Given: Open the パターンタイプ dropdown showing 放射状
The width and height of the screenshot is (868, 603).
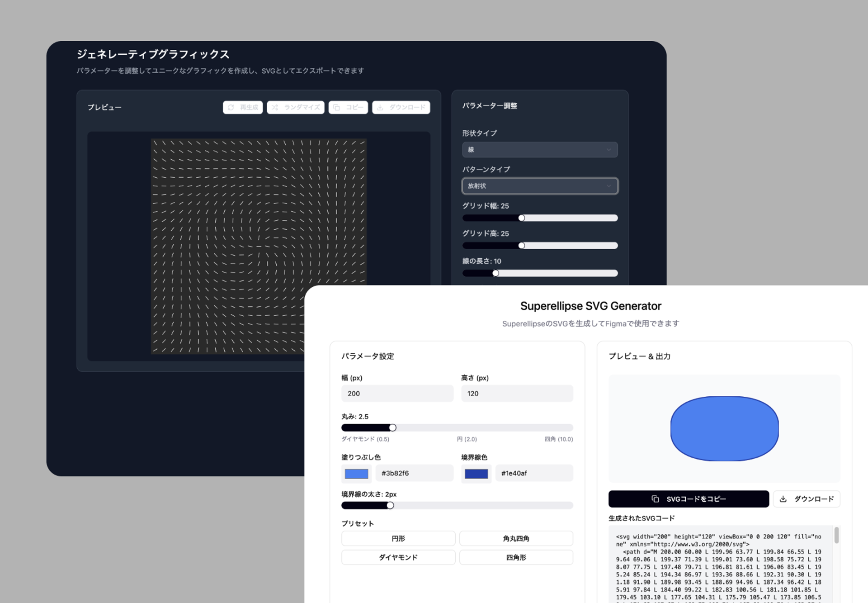Looking at the screenshot, I should (x=539, y=186).
